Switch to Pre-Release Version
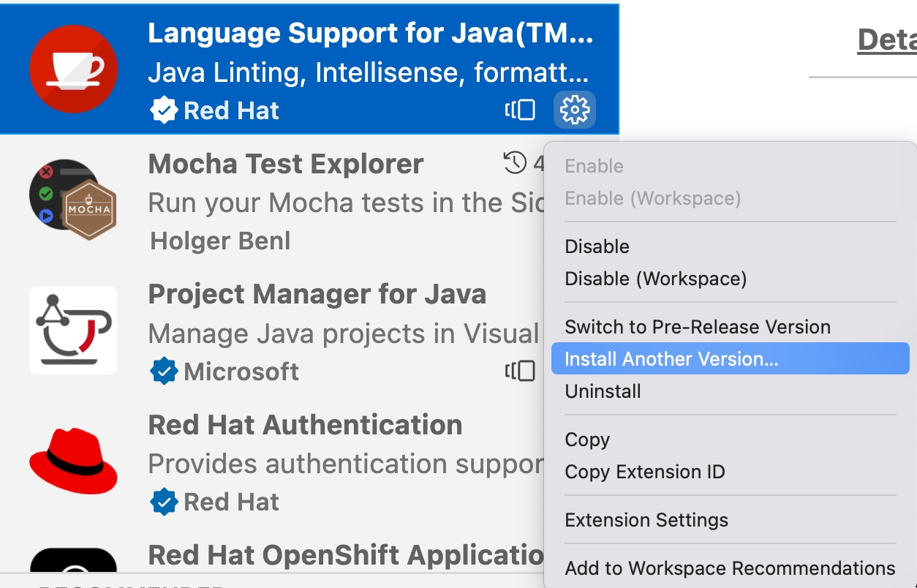The image size is (917, 588). 698,327
